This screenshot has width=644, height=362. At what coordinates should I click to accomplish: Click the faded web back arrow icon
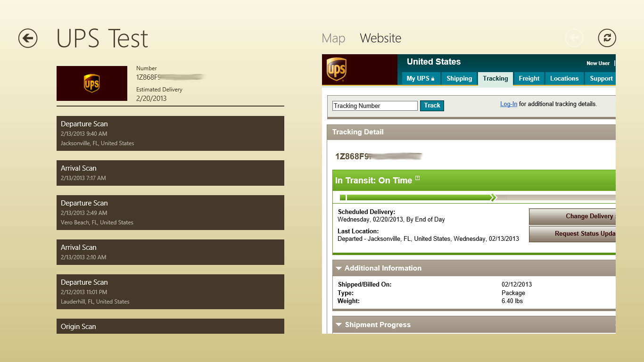click(x=574, y=38)
